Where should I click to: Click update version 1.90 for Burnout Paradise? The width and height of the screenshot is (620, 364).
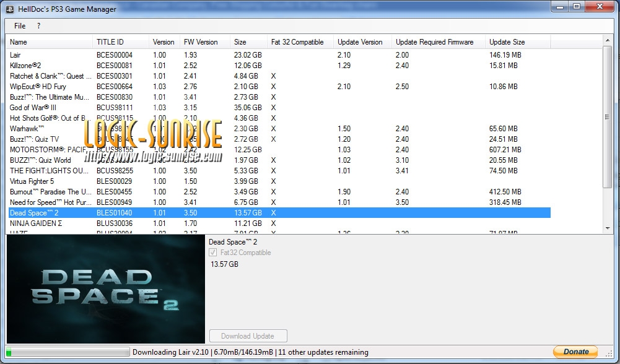[x=344, y=192]
